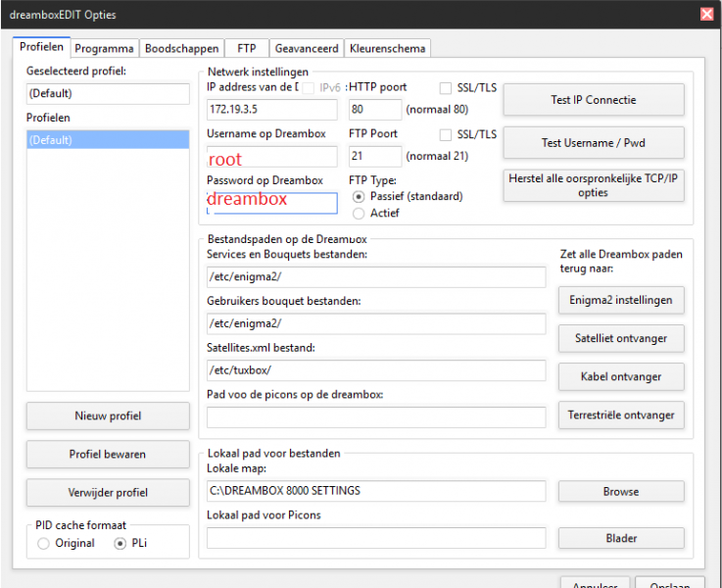The height and width of the screenshot is (588, 722).
Task: Open the FTP tab
Action: point(246,48)
